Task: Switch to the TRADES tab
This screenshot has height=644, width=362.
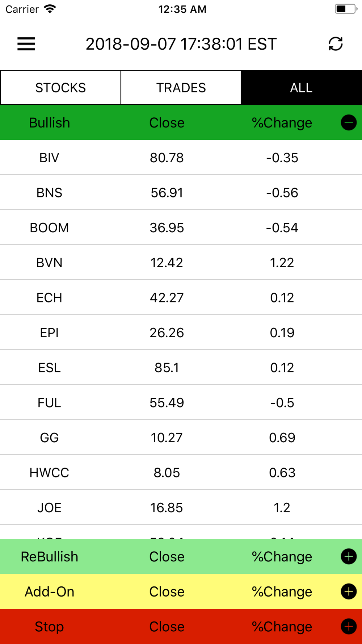Action: tap(181, 88)
